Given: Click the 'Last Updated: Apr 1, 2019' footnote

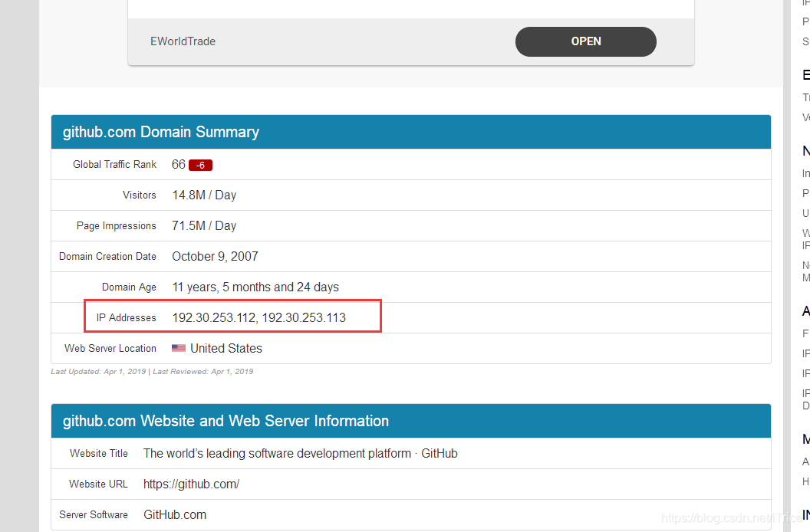Looking at the screenshot, I should click(98, 371).
